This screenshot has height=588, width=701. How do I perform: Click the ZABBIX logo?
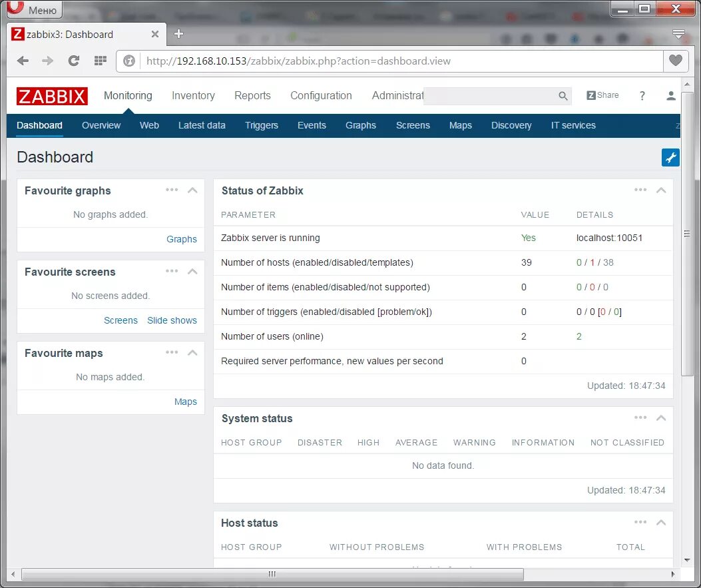pos(52,96)
